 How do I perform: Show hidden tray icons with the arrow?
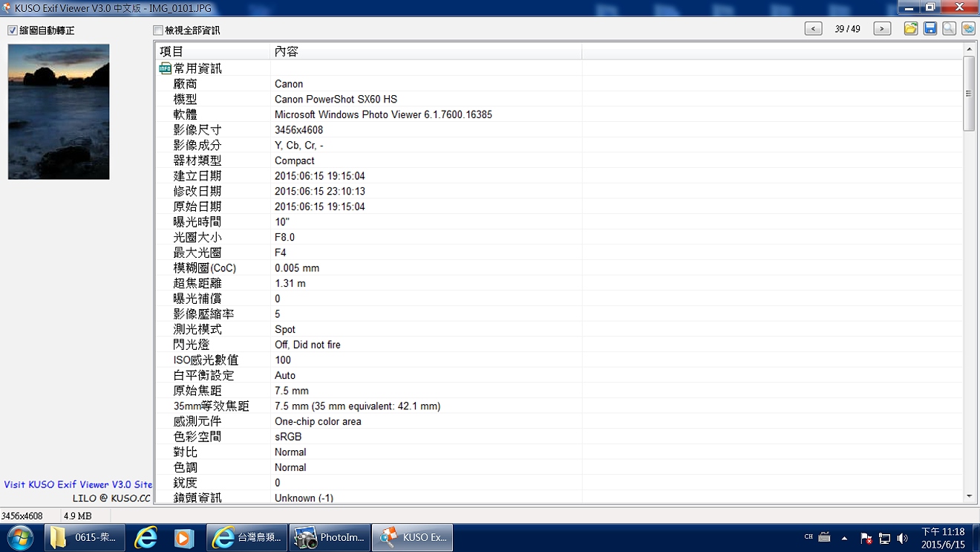coord(845,538)
